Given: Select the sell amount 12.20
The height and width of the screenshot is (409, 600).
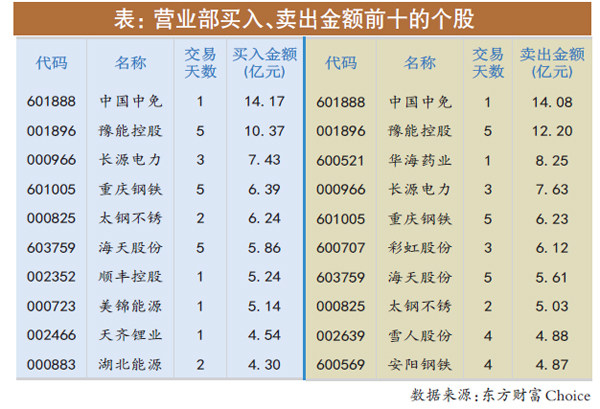Looking at the screenshot, I should (x=550, y=128).
